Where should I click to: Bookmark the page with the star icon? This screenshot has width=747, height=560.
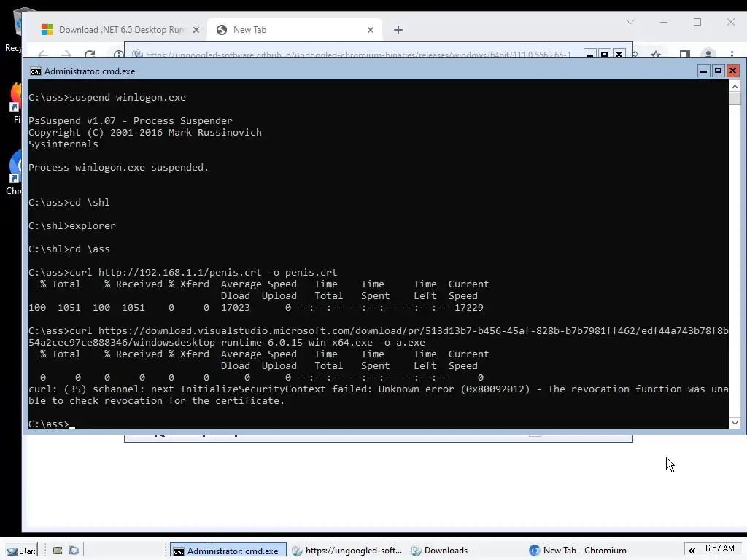tap(657, 54)
